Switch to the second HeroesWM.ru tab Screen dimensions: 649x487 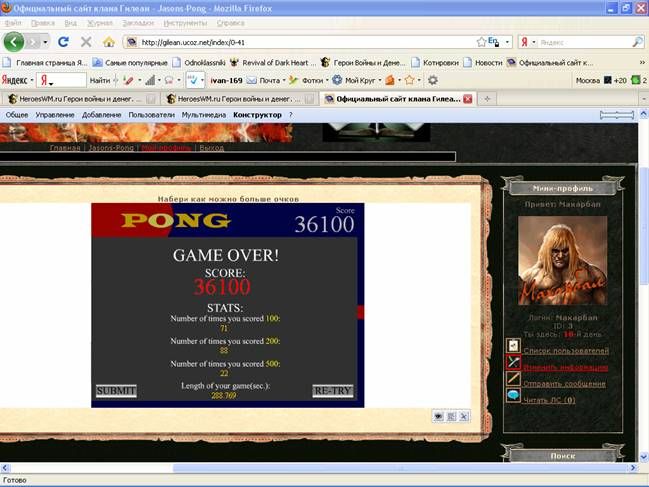click(x=239, y=99)
